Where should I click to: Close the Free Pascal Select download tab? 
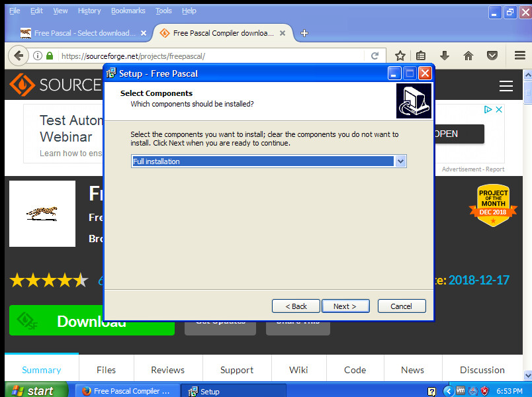[x=144, y=33]
